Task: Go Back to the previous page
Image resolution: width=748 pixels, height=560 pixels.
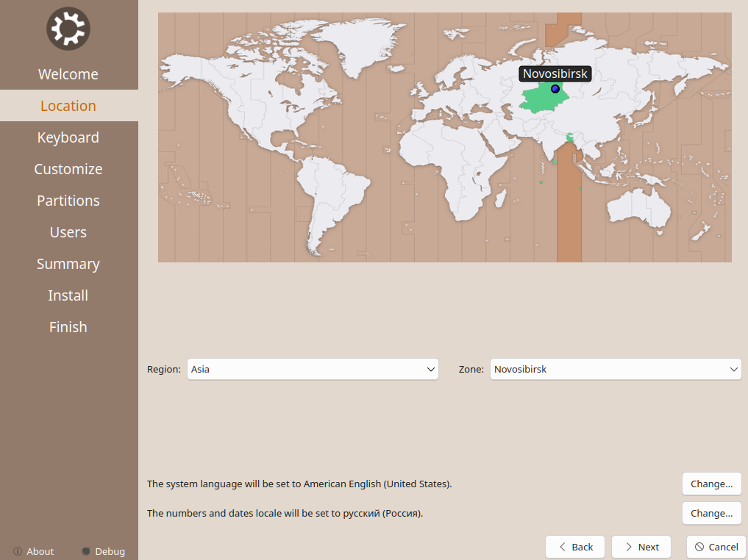Action: (575, 547)
